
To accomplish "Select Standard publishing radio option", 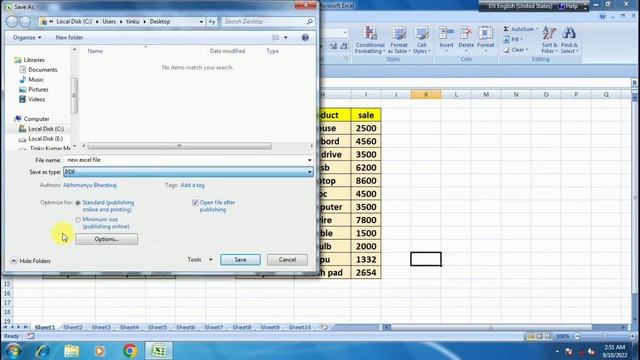I will click(x=78, y=203).
